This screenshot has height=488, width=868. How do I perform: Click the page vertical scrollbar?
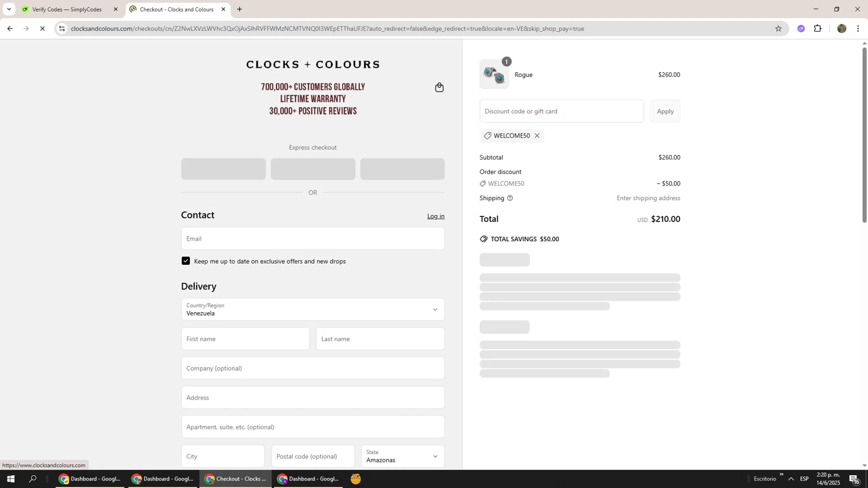pyautogui.click(x=865, y=134)
